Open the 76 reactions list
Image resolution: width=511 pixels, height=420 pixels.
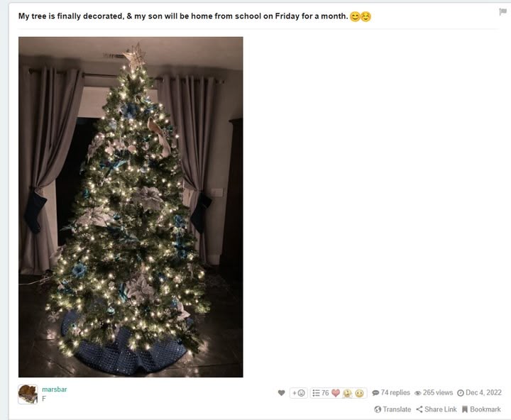coord(321,393)
